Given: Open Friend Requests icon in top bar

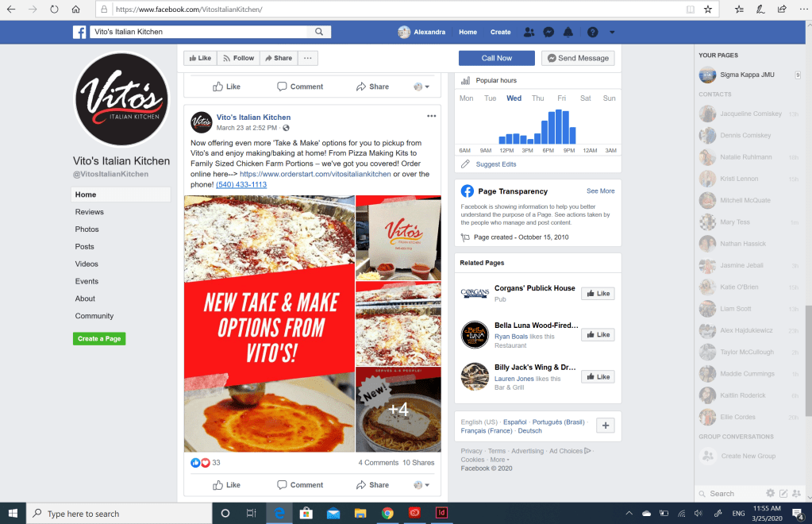Looking at the screenshot, I should pos(529,32).
